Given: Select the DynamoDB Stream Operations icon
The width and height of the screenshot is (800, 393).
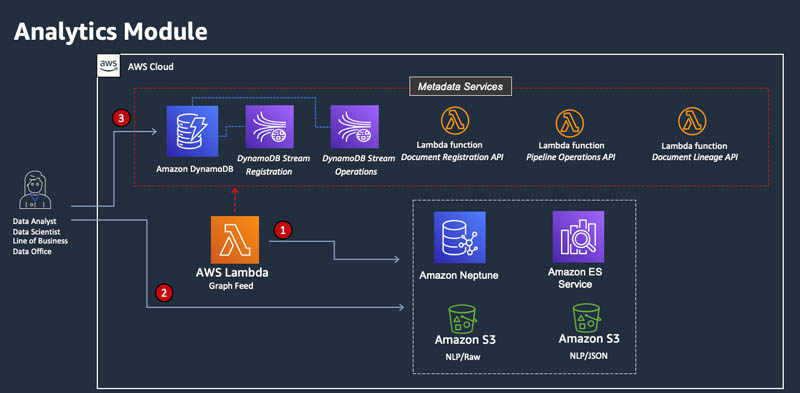Looking at the screenshot, I should [355, 127].
